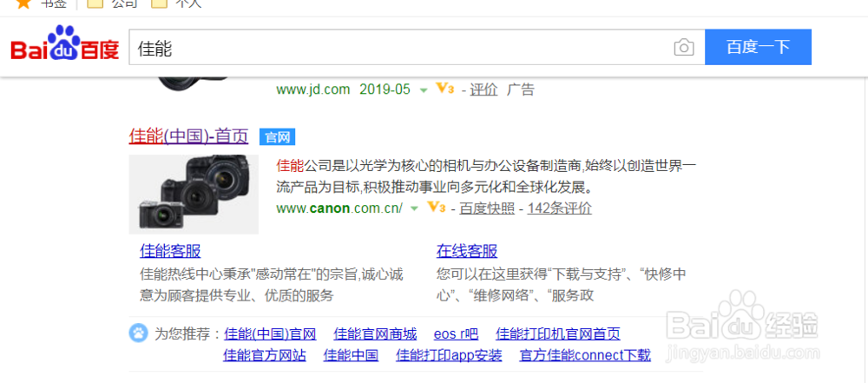Click the V3 badge beside jd.com
868x383 pixels.
(444, 88)
